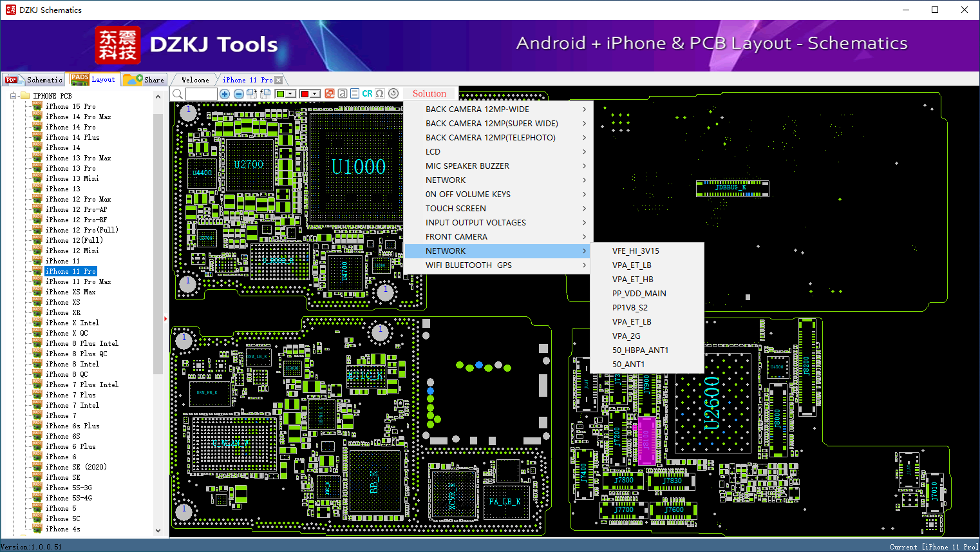
Task: Rotate board clockwise with toolbar icon
Action: pos(252,94)
